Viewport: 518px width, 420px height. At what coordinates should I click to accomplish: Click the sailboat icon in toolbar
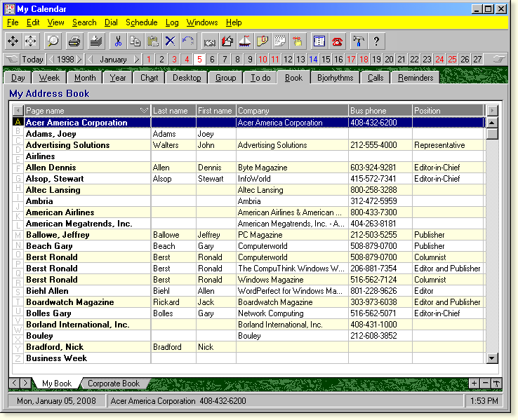click(x=245, y=41)
